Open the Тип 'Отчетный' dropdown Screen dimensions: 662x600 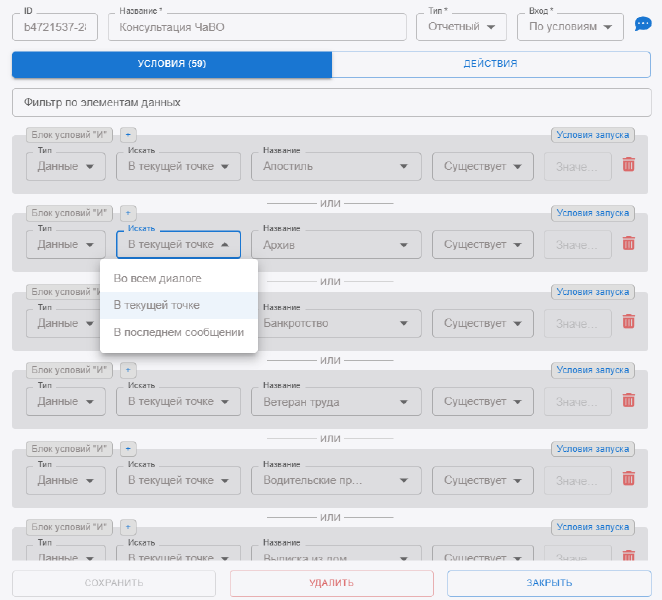461,27
